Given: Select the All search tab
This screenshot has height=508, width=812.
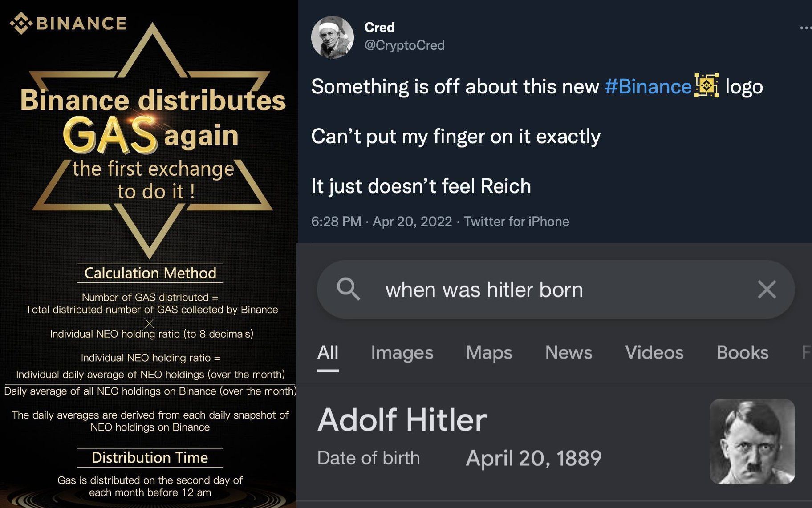Looking at the screenshot, I should point(328,353).
